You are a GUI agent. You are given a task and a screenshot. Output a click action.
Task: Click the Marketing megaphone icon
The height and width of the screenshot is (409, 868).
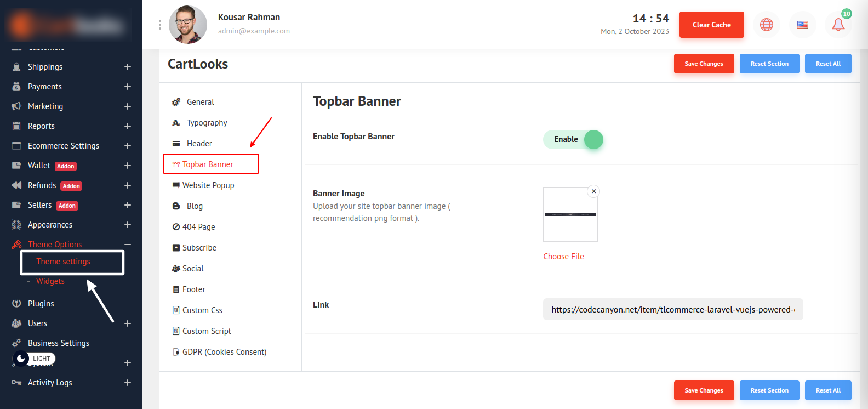coord(16,106)
